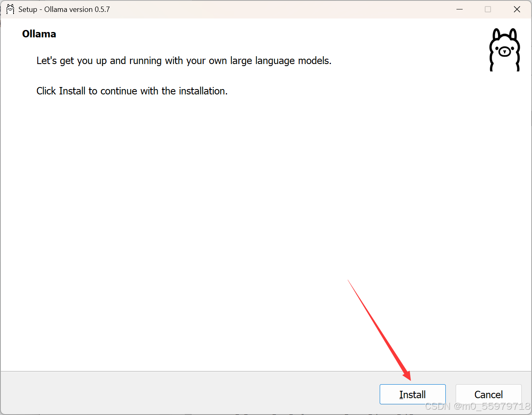Click text "Let's get you up and running"
532x415 pixels.
99,61
